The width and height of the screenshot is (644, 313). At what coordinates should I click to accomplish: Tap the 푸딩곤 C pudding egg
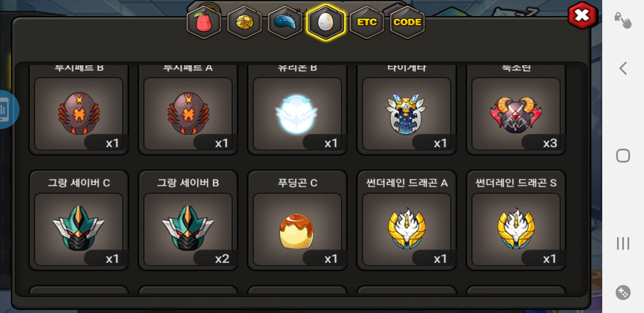pyautogui.click(x=297, y=220)
